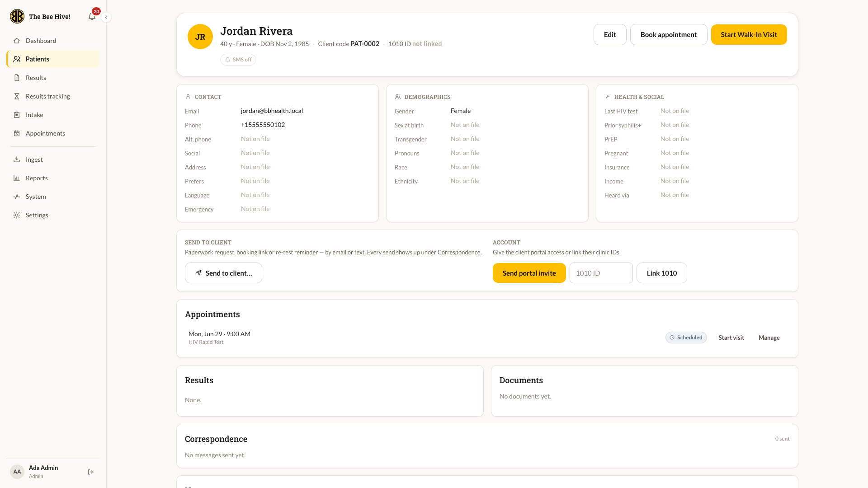Viewport: 868px width, 488px height.
Task: Click the Results tracking hourglass icon
Action: point(17,96)
